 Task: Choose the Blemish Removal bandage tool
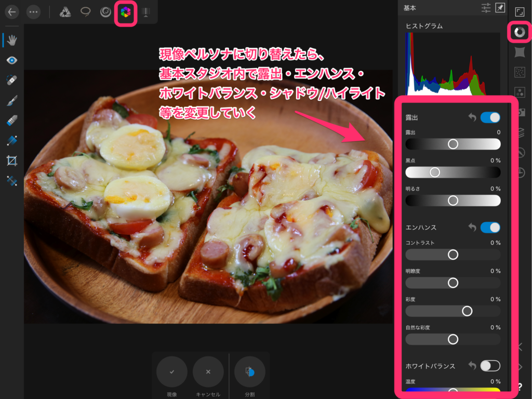[x=12, y=80]
